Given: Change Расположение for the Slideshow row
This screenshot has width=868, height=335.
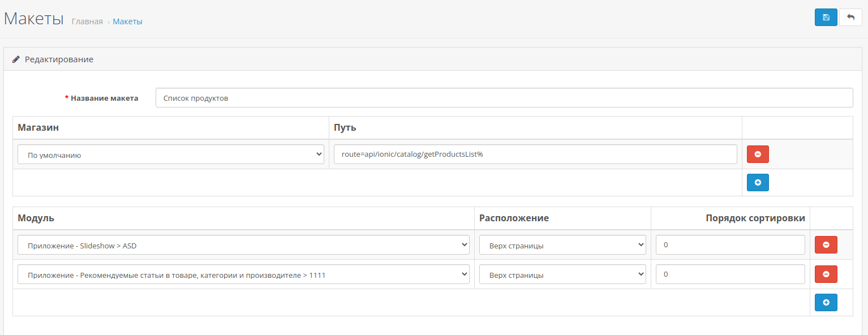Looking at the screenshot, I should (x=562, y=245).
